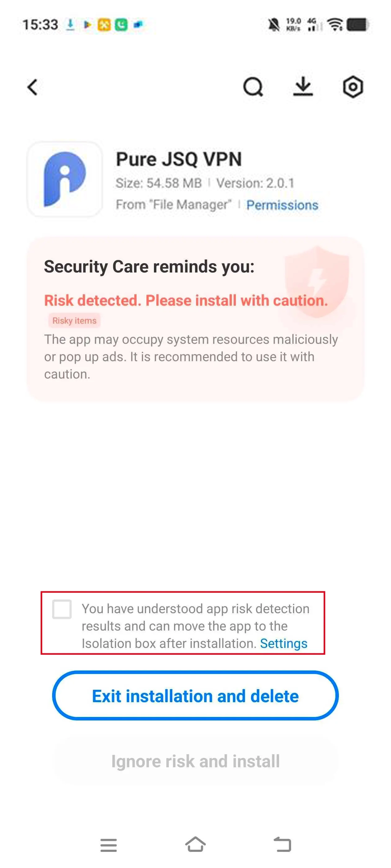Click Exit installation and delete
391x868 pixels.
tap(195, 697)
